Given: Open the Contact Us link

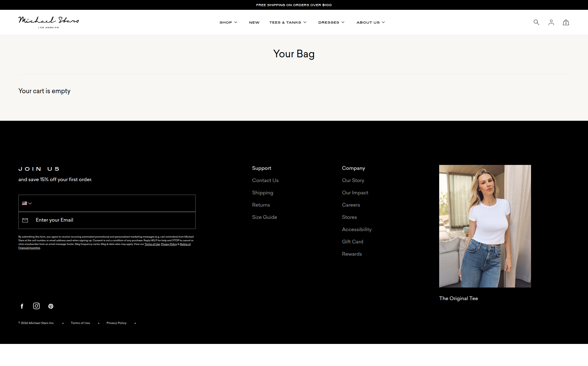Looking at the screenshot, I should [x=265, y=180].
